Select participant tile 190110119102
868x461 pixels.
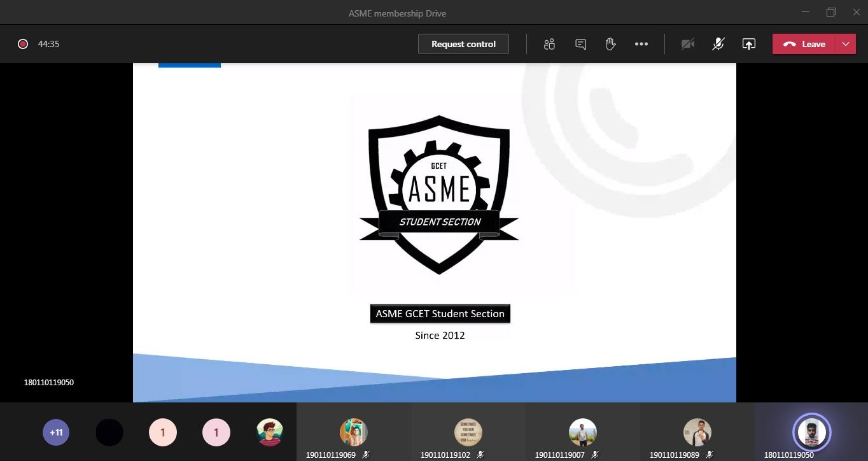468,432
